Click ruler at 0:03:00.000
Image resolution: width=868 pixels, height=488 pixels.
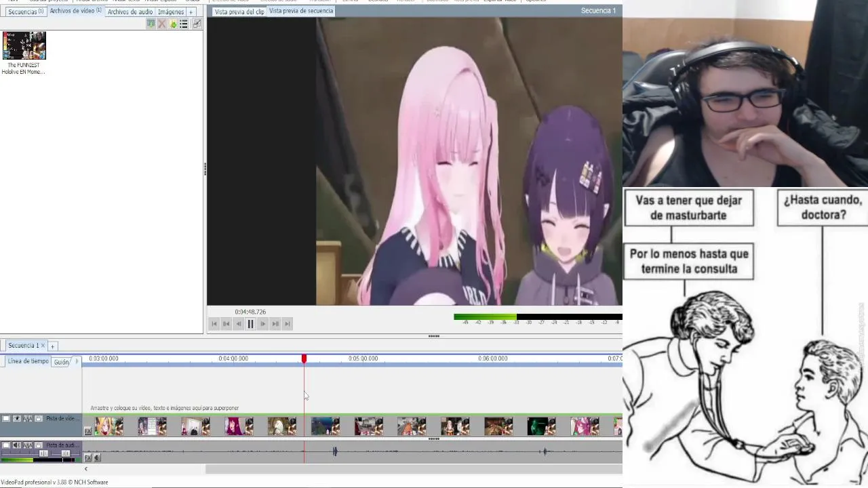click(104, 359)
